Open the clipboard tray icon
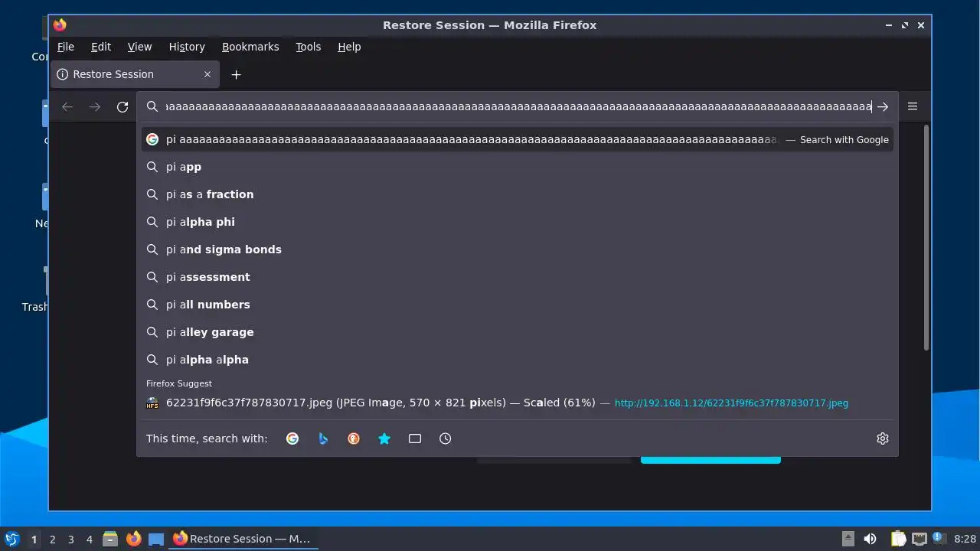The width and height of the screenshot is (980, 551). pyautogui.click(x=898, y=539)
